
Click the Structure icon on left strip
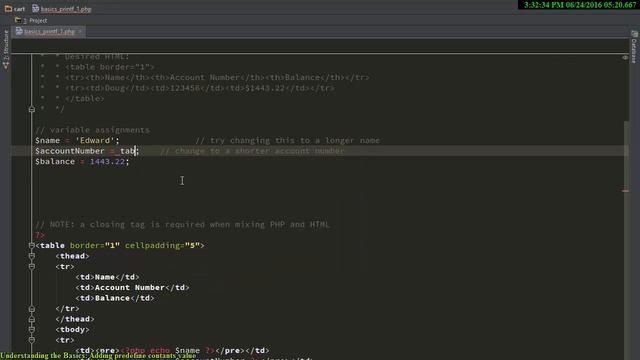6,65
